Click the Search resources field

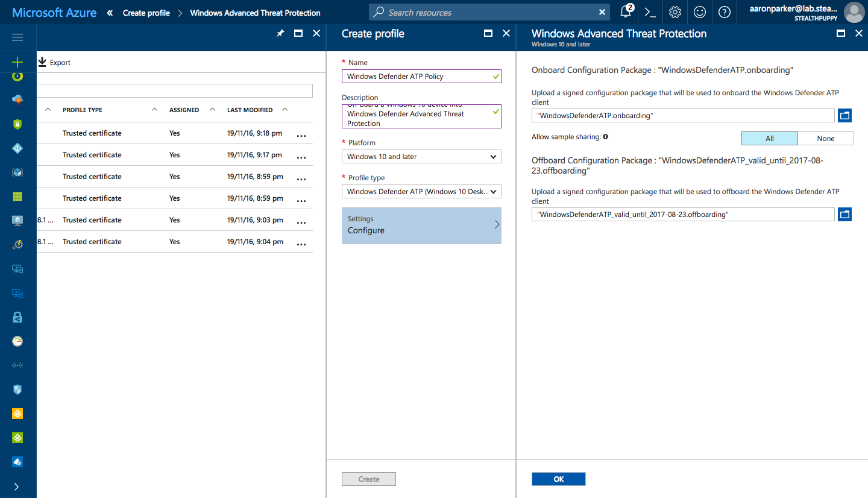(488, 12)
